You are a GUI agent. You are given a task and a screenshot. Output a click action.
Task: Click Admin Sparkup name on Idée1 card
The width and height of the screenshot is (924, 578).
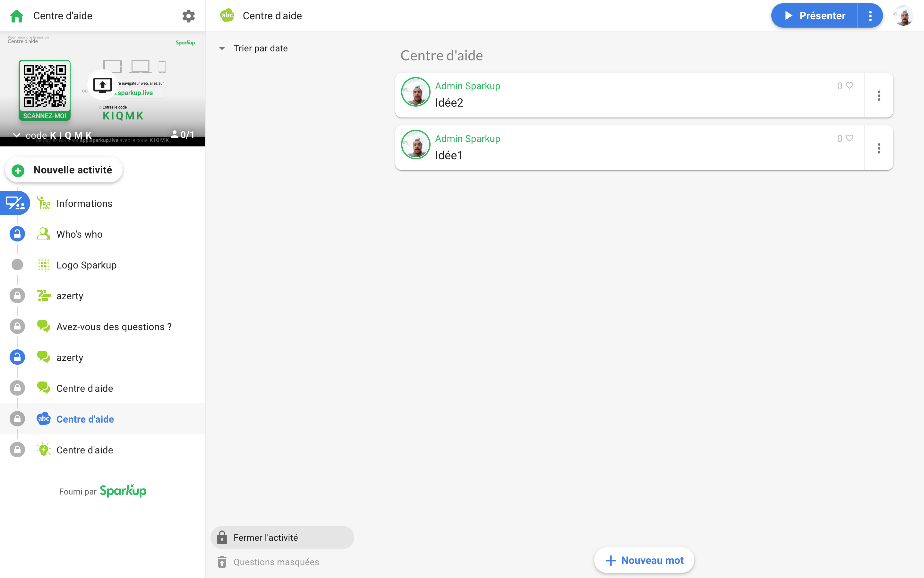coord(467,139)
